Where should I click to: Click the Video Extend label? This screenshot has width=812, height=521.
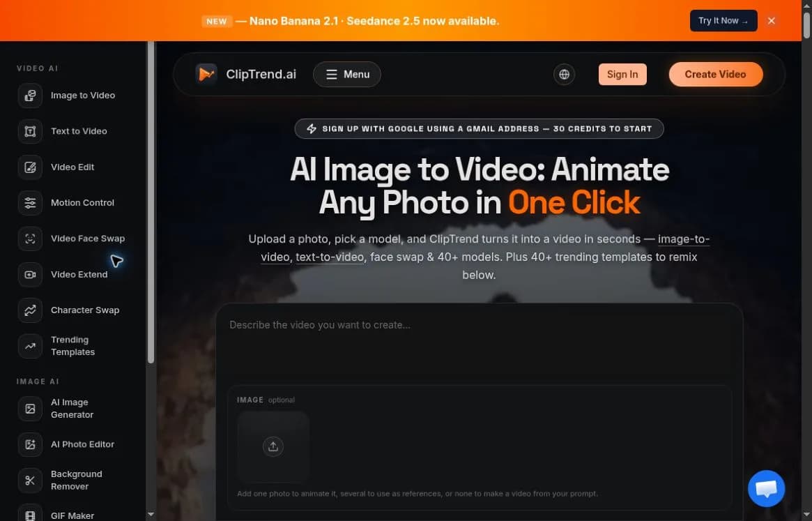click(79, 274)
